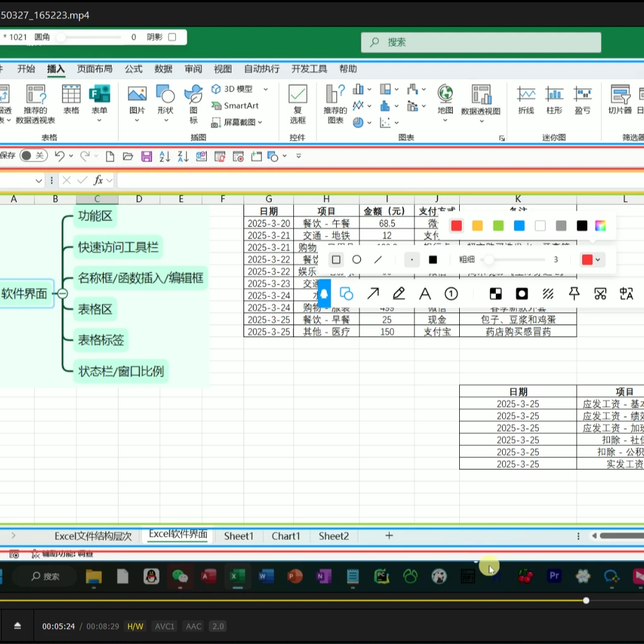Click the purple save icon in quick access toolbar
The image size is (644, 644).
tap(146, 156)
